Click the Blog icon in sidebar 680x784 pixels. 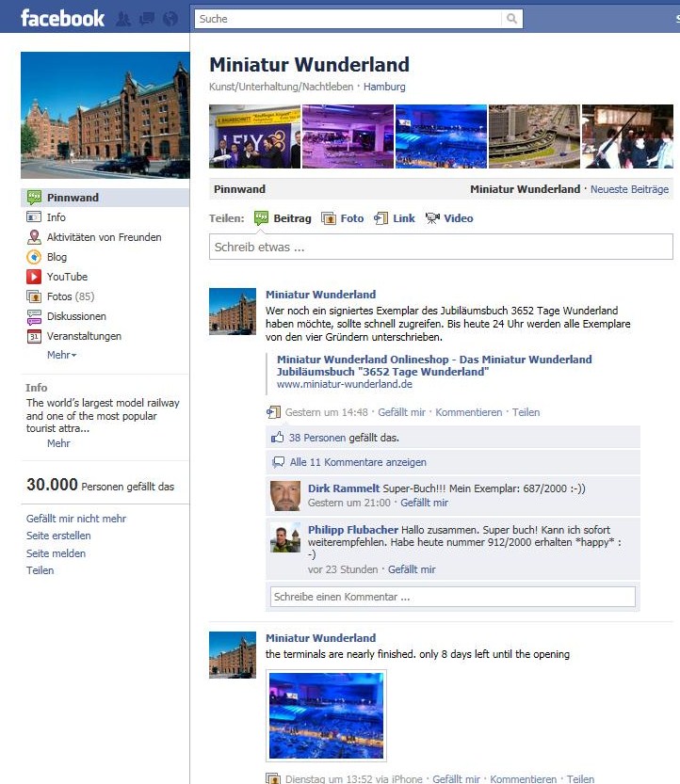(34, 257)
